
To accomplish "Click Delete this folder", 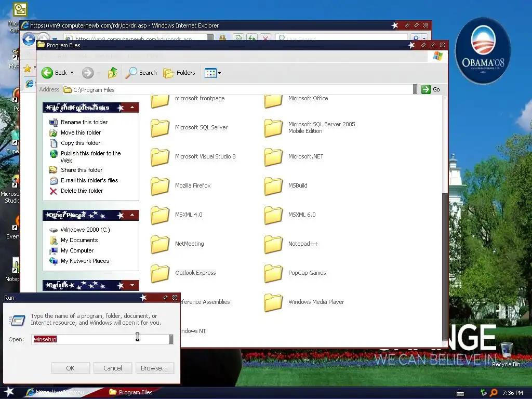I will pyautogui.click(x=82, y=191).
